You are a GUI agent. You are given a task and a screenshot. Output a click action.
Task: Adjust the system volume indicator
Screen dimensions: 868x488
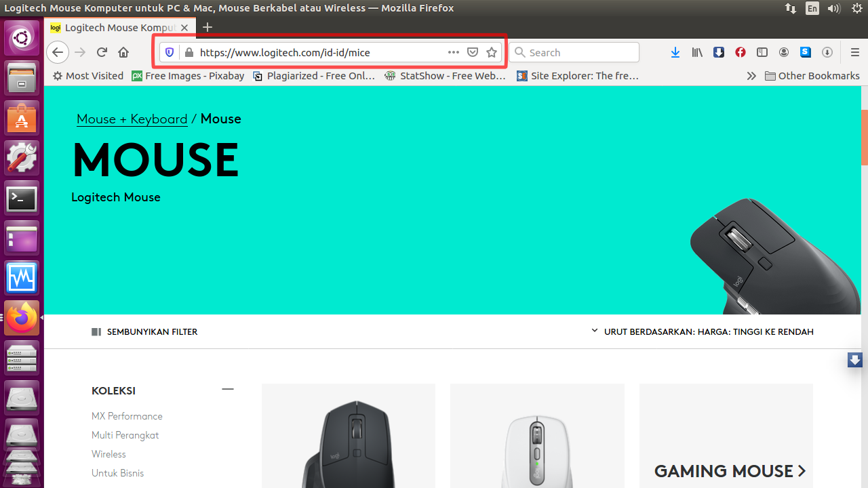pyautogui.click(x=833, y=8)
